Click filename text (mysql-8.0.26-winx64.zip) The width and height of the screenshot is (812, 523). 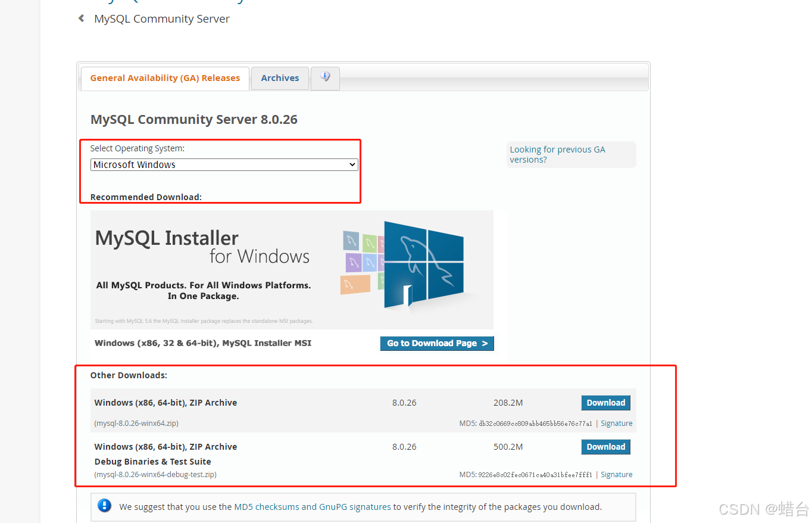coord(136,424)
